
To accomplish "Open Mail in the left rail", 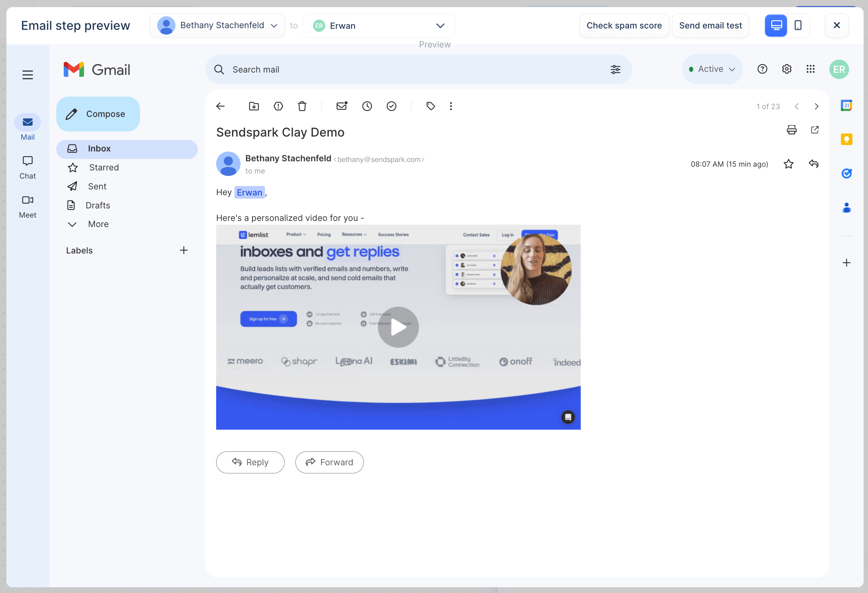I will [28, 127].
